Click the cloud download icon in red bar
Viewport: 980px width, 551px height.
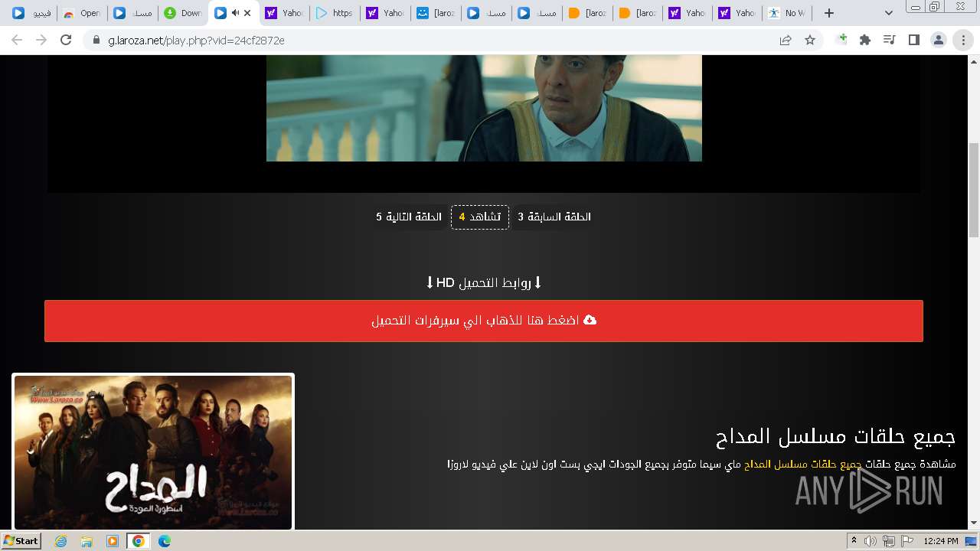(590, 321)
